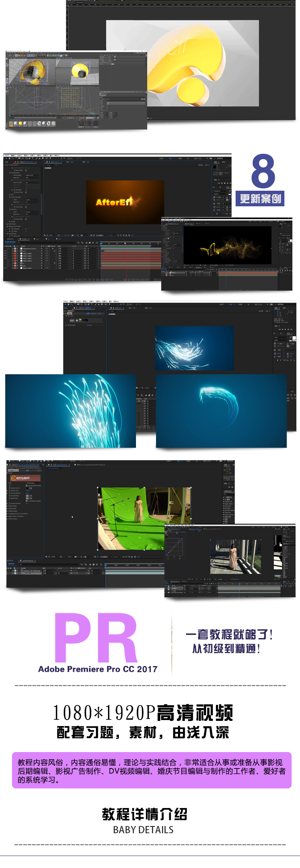
Task: Open the 编辑(E) menu in the AfterEffect text project
Action: 13,155
